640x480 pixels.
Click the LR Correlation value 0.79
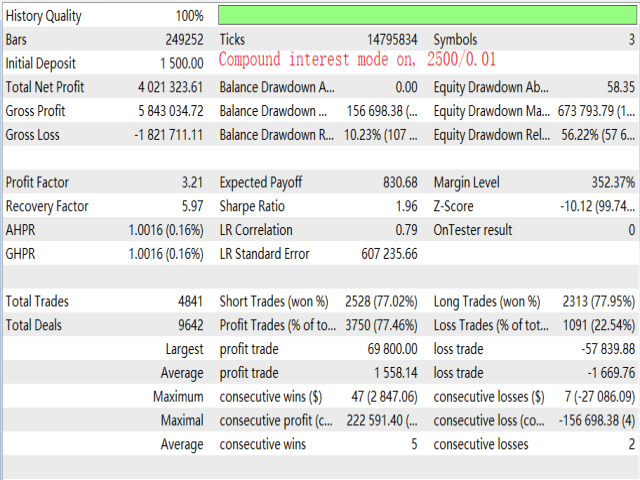tap(407, 230)
